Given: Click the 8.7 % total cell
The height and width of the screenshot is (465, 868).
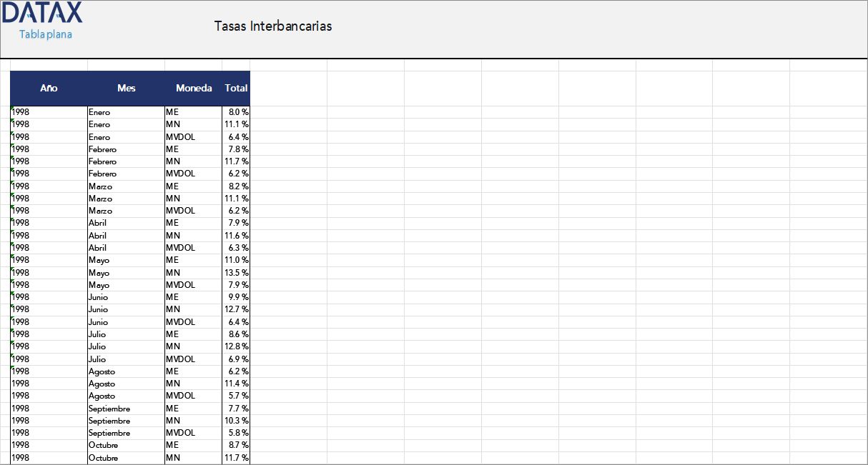Looking at the screenshot, I should click(238, 445).
